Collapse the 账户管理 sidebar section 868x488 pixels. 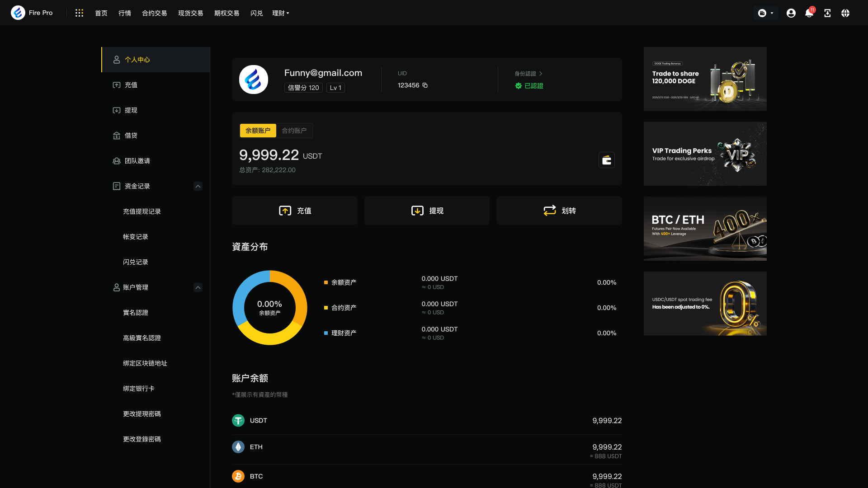click(x=198, y=287)
